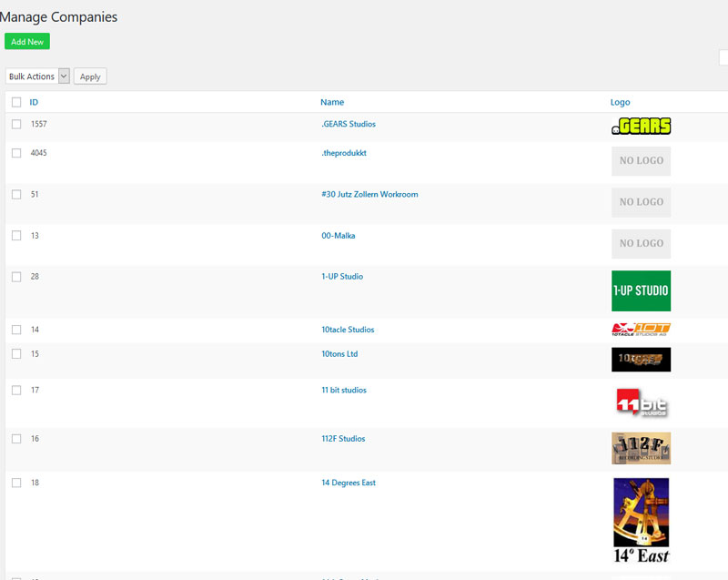Screen dimensions: 728x580
Task: Click the Apply button
Action: click(90, 76)
